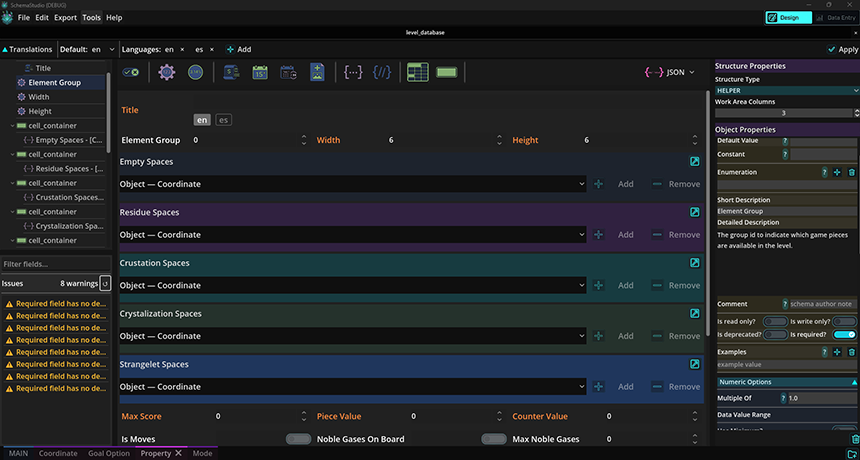Select the en language toggle under Title
This screenshot has height=460, width=860.
(x=202, y=120)
